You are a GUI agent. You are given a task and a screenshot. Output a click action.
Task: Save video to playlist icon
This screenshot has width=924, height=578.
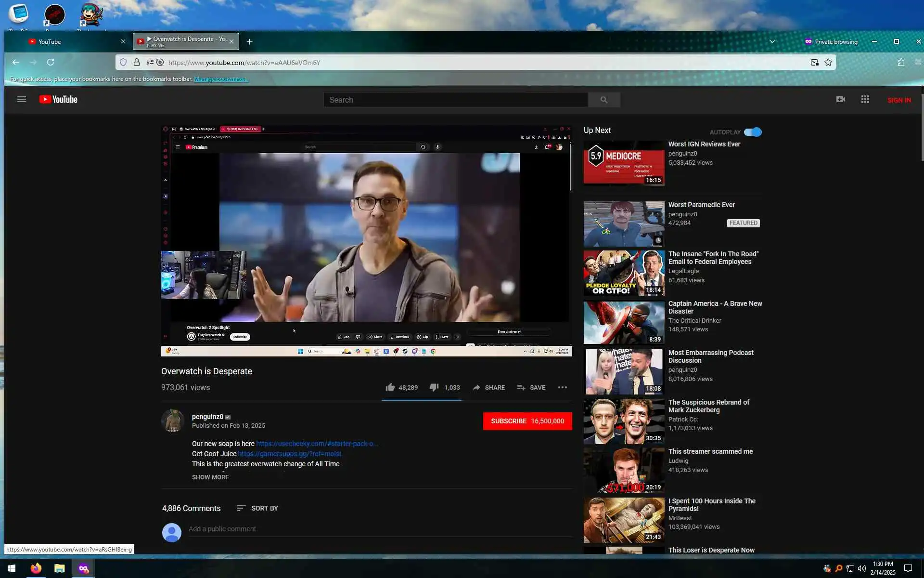tap(521, 387)
